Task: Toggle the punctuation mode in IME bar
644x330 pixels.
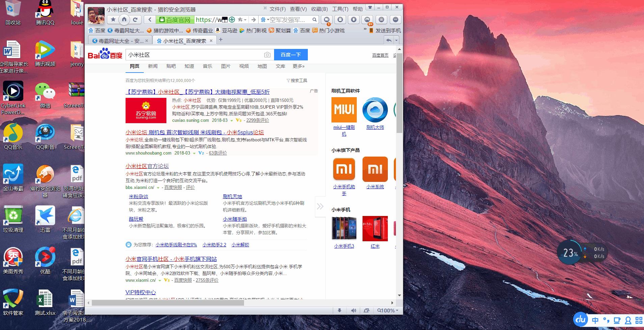Action: (607, 320)
